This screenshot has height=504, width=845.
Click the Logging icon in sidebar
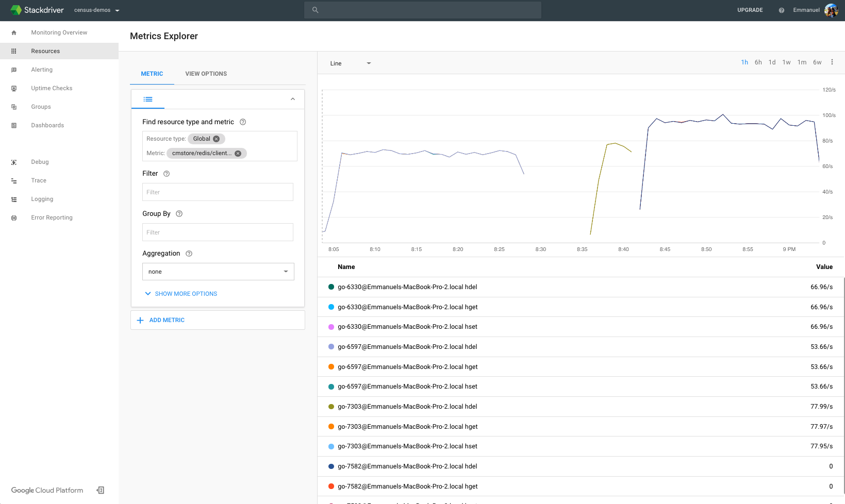(x=14, y=199)
